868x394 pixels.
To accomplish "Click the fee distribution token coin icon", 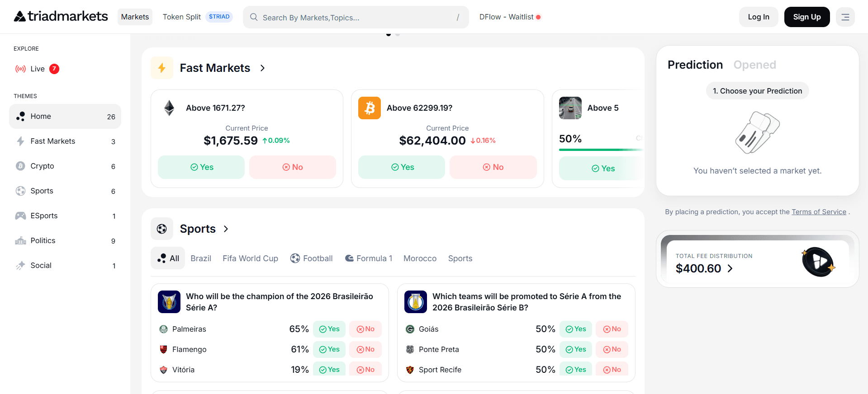I will [818, 262].
